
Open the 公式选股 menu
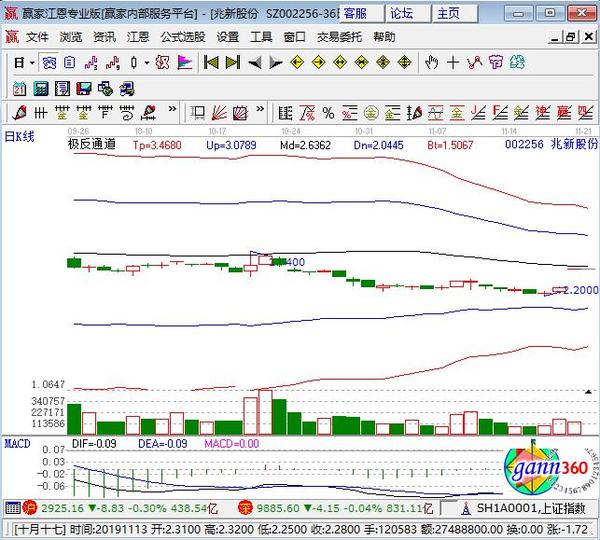pos(183,37)
